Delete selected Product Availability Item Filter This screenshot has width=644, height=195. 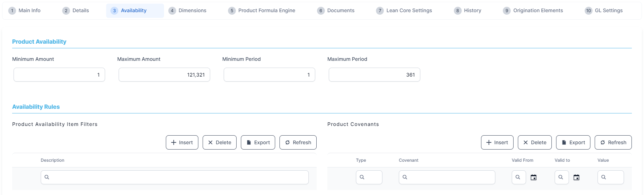[219, 142]
